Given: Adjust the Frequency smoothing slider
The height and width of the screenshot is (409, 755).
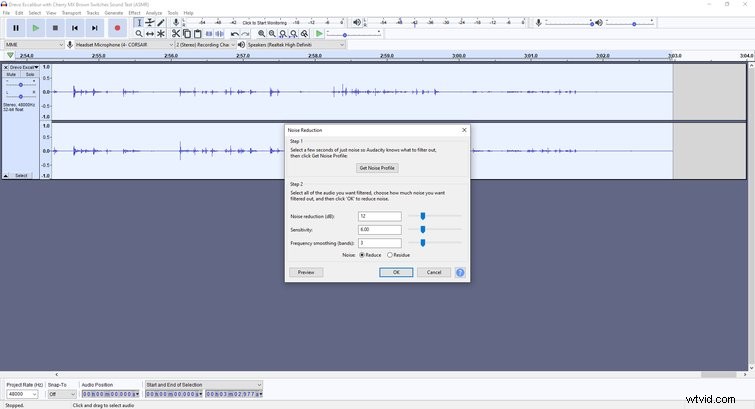Looking at the screenshot, I should pos(423,243).
